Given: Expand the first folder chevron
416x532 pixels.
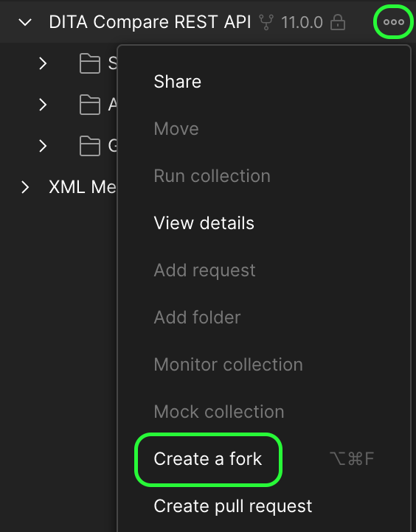Looking at the screenshot, I should point(43,63).
